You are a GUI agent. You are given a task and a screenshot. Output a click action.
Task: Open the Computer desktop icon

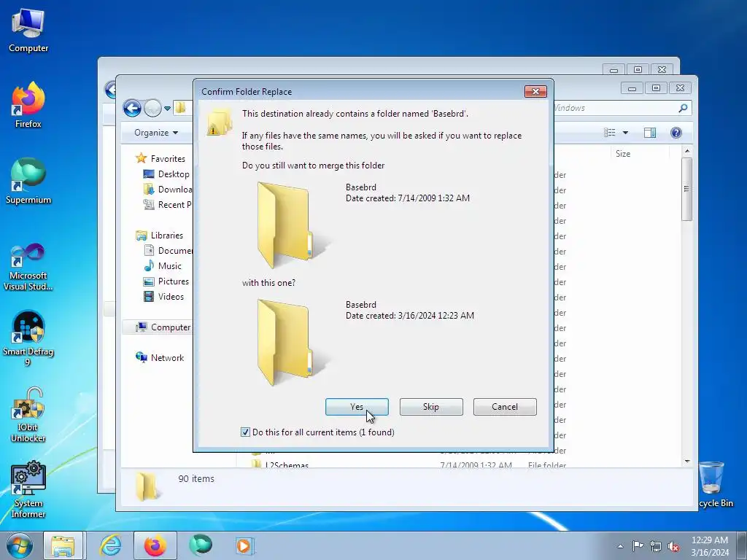point(28,30)
